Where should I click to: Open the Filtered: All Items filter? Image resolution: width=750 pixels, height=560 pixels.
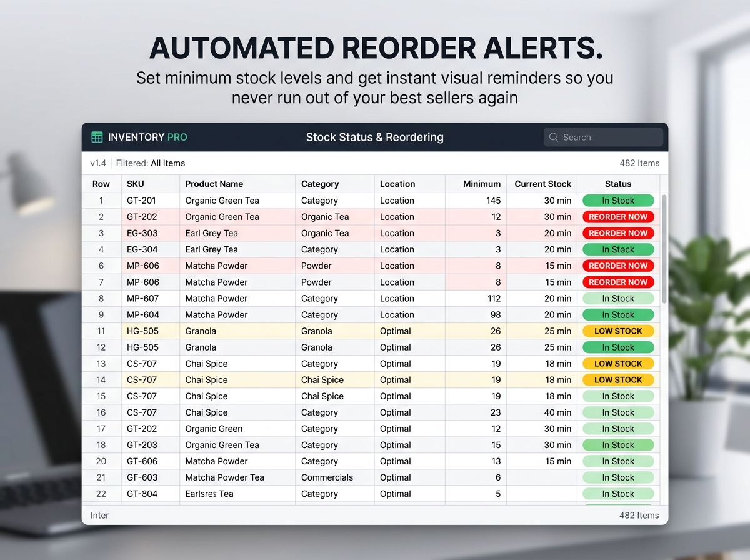click(x=151, y=163)
